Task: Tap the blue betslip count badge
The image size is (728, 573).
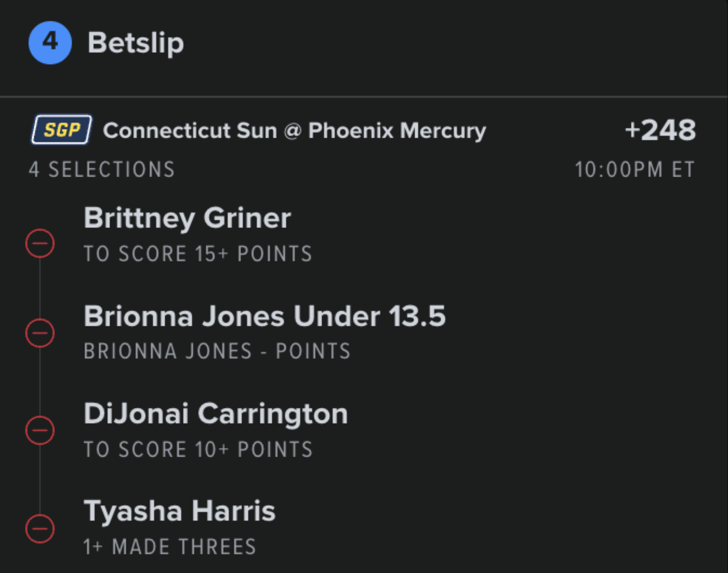Action: click(x=50, y=43)
